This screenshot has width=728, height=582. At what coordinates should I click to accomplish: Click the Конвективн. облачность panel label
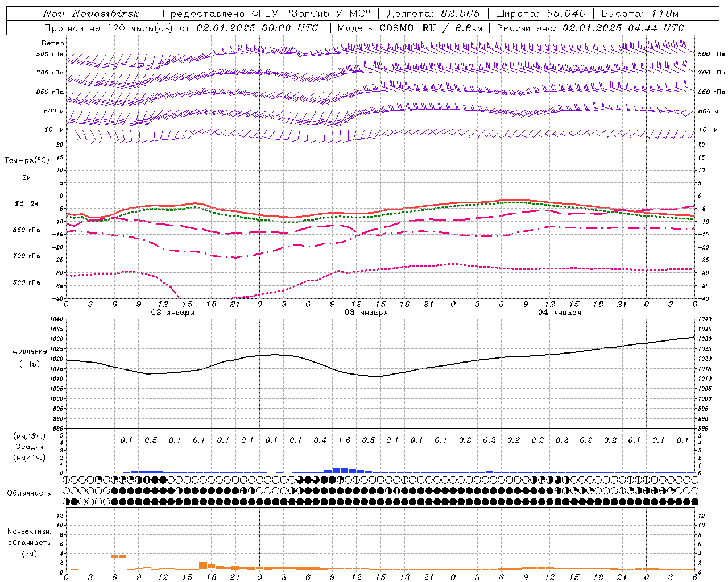(29, 537)
